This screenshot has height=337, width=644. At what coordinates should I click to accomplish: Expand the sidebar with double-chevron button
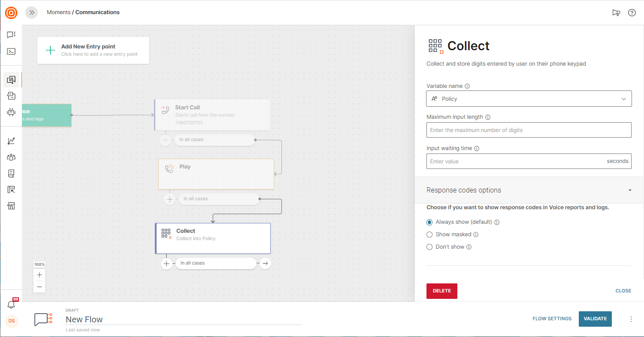31,12
